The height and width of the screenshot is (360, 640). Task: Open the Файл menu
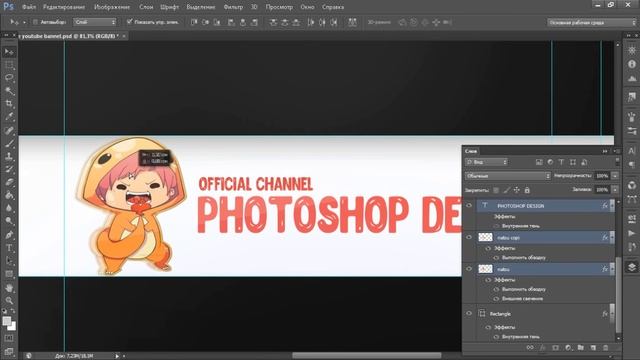tap(29, 7)
